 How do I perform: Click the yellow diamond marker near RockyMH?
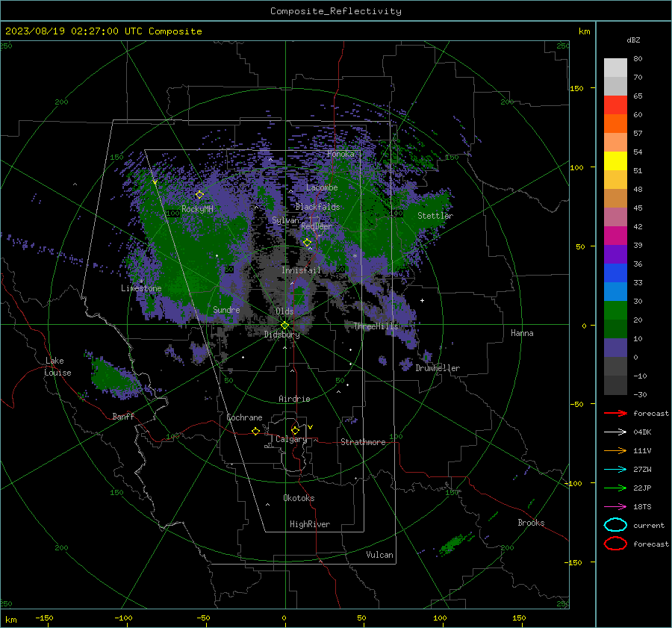(x=199, y=195)
